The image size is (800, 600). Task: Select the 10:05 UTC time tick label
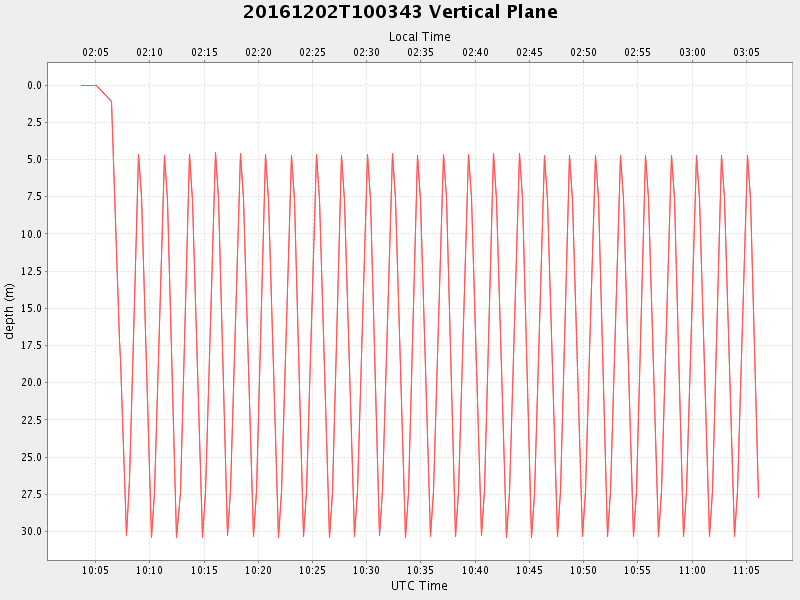[x=96, y=570]
